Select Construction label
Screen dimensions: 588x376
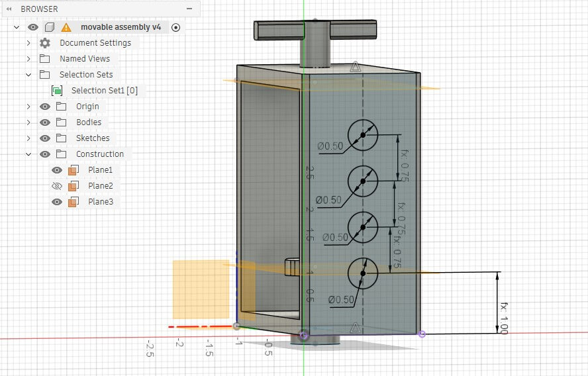100,154
